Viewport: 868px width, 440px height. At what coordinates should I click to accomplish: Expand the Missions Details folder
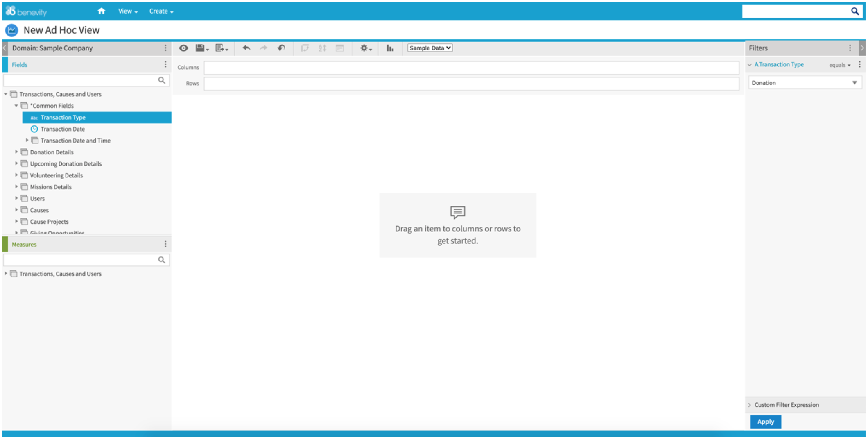16,186
